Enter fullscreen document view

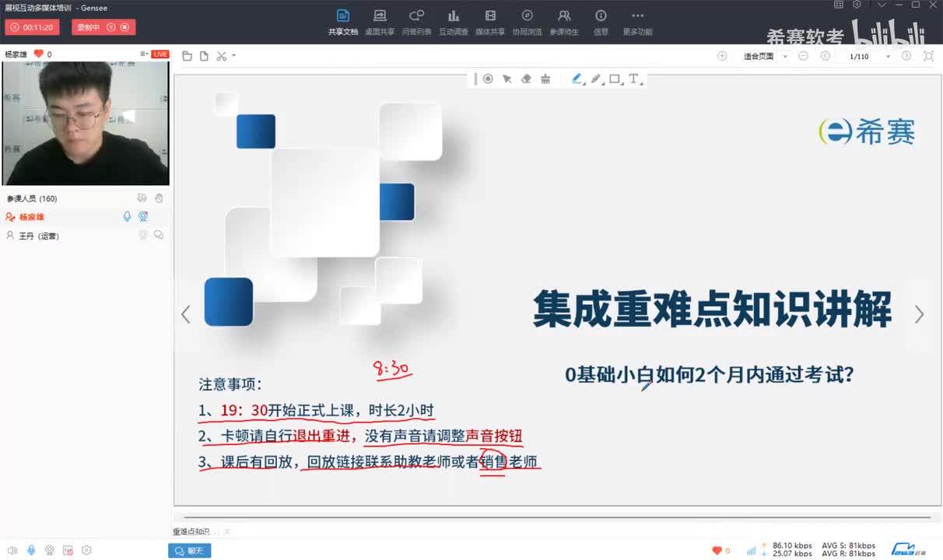(928, 56)
